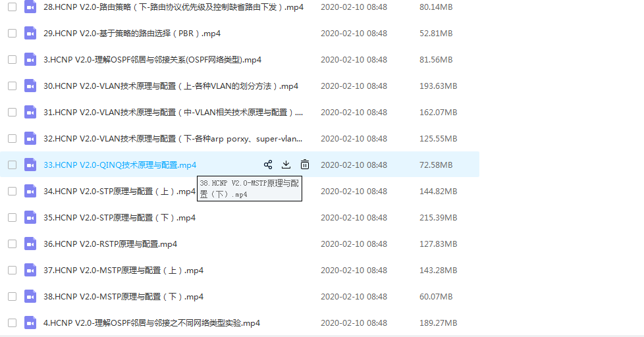The height and width of the screenshot is (337, 644).
Task: Select checkbox for 33.HCNP QINQ file
Action: click(12, 165)
